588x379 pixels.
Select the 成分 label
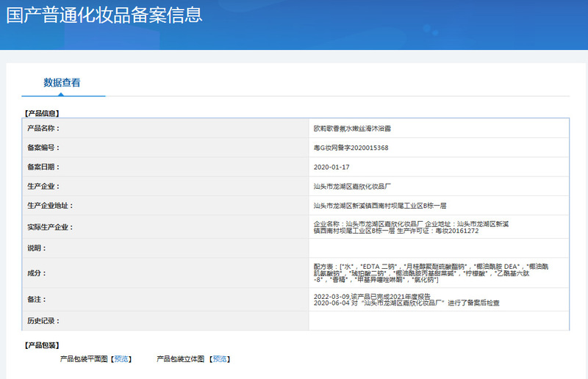point(37,273)
